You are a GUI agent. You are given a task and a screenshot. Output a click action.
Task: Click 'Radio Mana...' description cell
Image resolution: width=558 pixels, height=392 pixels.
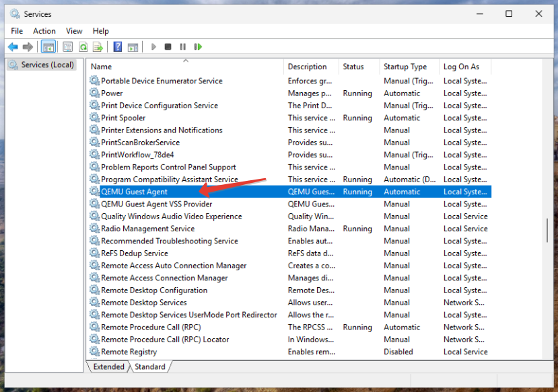(x=311, y=229)
